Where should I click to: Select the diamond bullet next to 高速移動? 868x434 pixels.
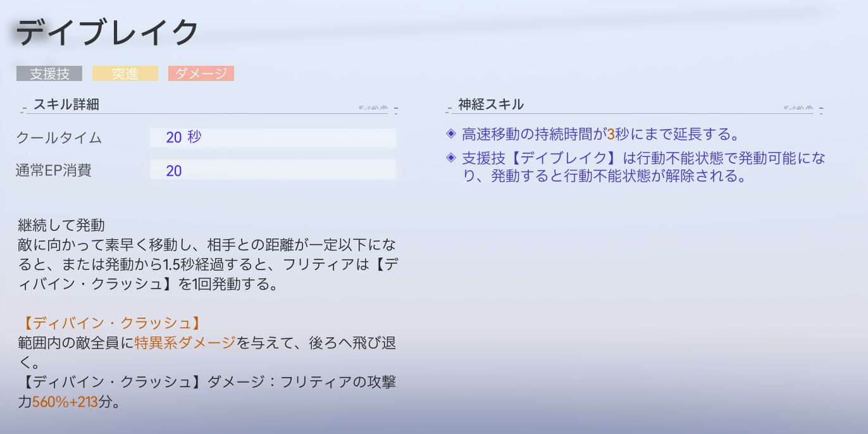click(x=450, y=133)
